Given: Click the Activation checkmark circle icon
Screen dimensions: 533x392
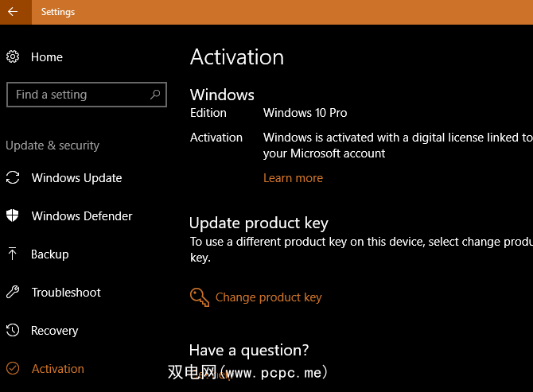Looking at the screenshot, I should pyautogui.click(x=13, y=369).
